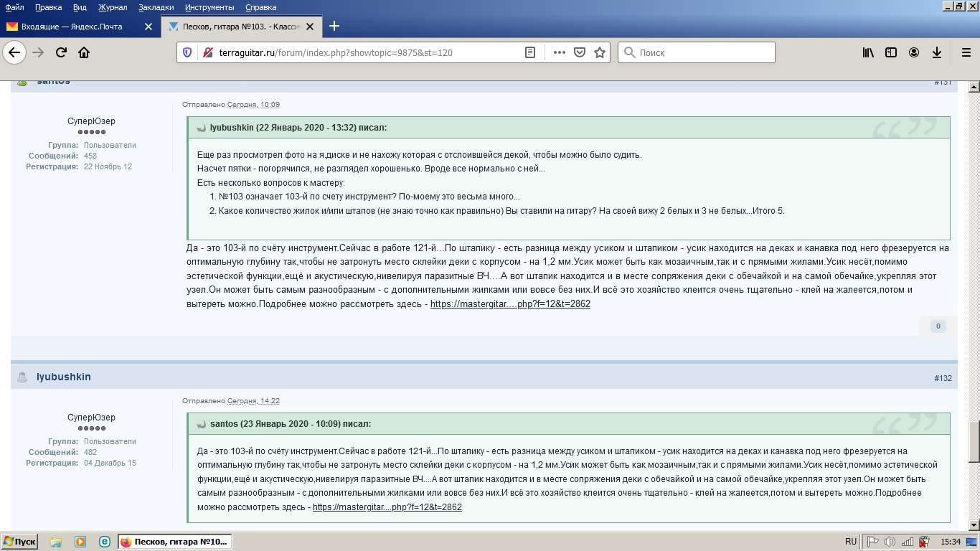This screenshot has width=980, height=551.
Task: Click snapback icon in santos quote header
Action: (x=202, y=424)
